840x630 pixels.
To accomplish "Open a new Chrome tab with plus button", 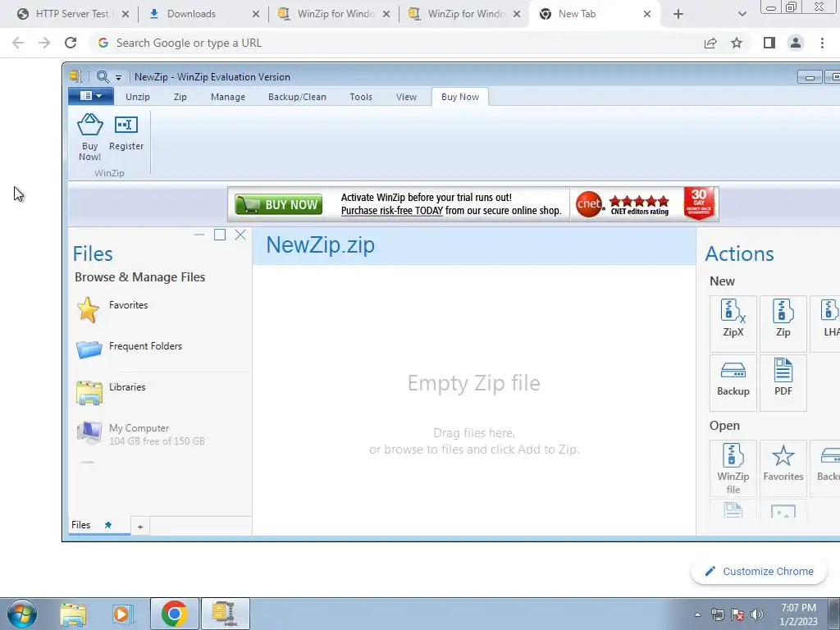I will [678, 14].
